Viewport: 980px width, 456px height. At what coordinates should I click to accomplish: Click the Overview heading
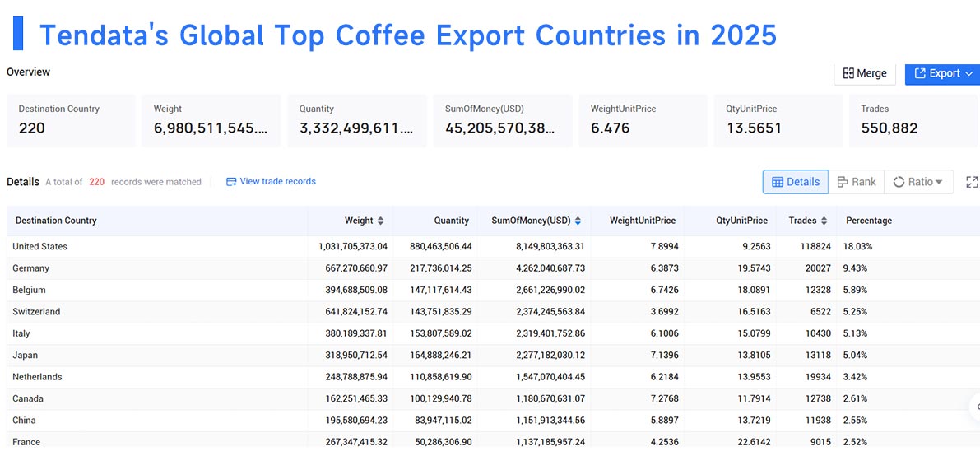point(28,72)
